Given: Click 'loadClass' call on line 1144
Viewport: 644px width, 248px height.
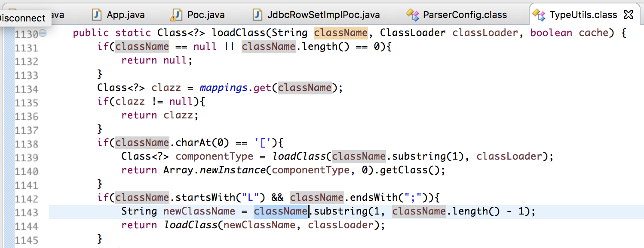Looking at the screenshot, I should click(x=191, y=225).
